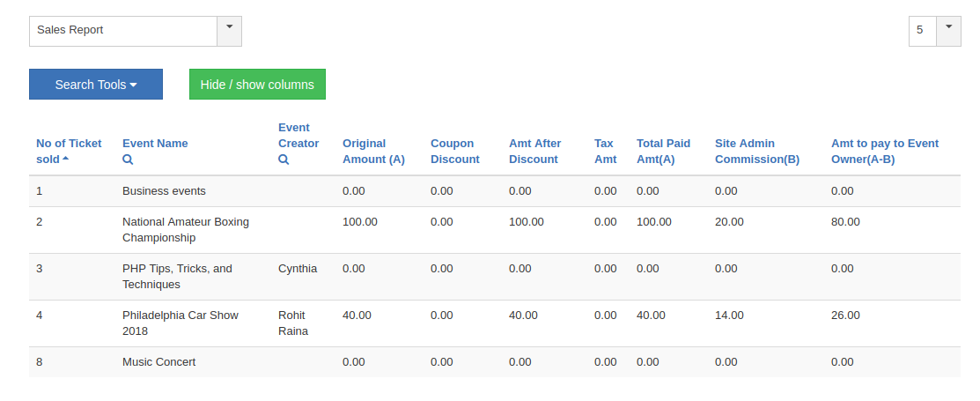This screenshot has width=980, height=401.
Task: Click the Hide / show columns button
Action: tap(257, 85)
